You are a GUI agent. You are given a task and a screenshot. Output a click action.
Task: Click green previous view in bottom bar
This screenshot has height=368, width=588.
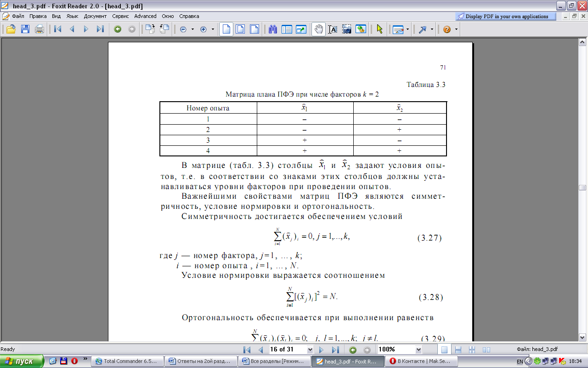[353, 350]
